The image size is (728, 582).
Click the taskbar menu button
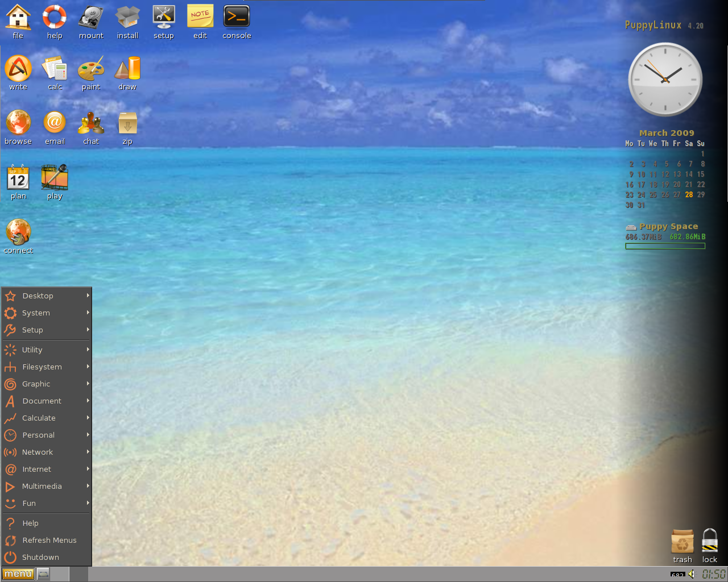pos(18,574)
